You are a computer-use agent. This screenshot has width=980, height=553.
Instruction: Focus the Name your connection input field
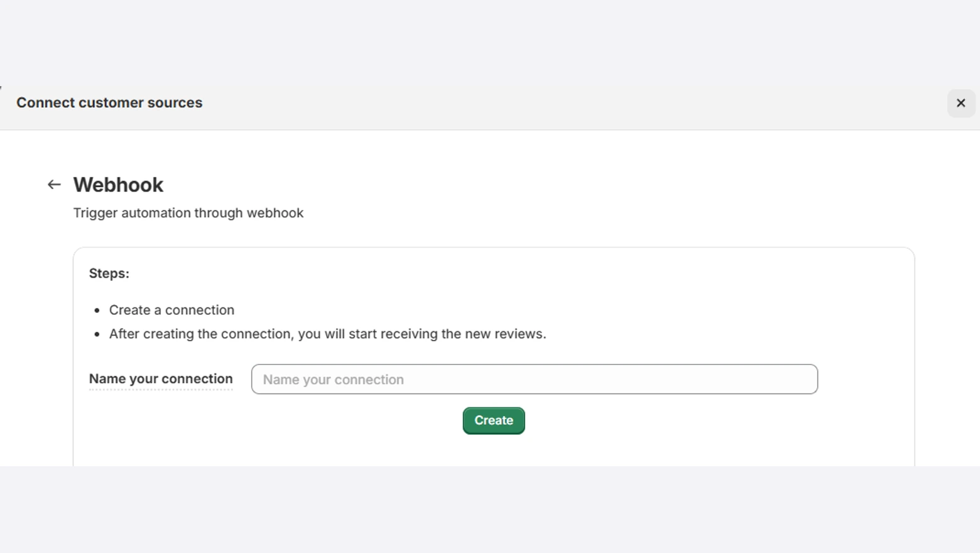click(x=535, y=380)
